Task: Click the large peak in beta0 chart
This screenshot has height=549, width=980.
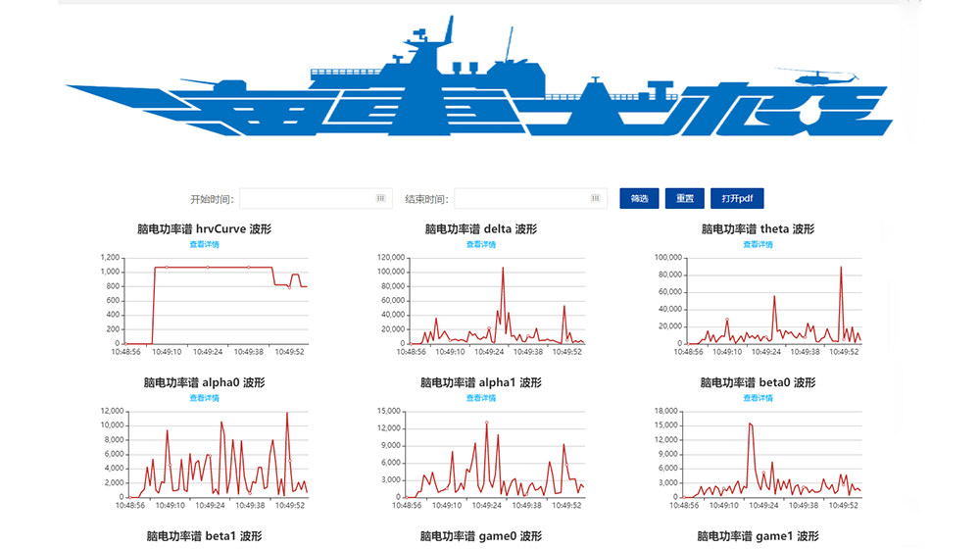Action: 750,424
